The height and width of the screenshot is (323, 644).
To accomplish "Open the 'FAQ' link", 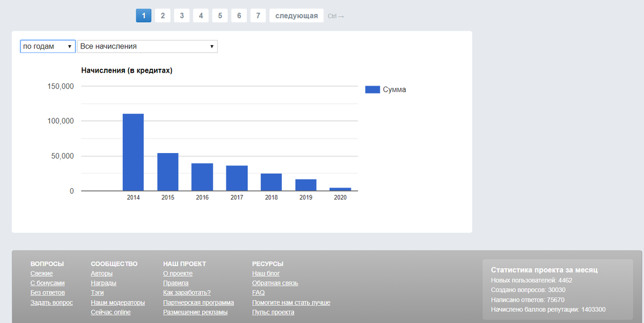I will pos(258,293).
